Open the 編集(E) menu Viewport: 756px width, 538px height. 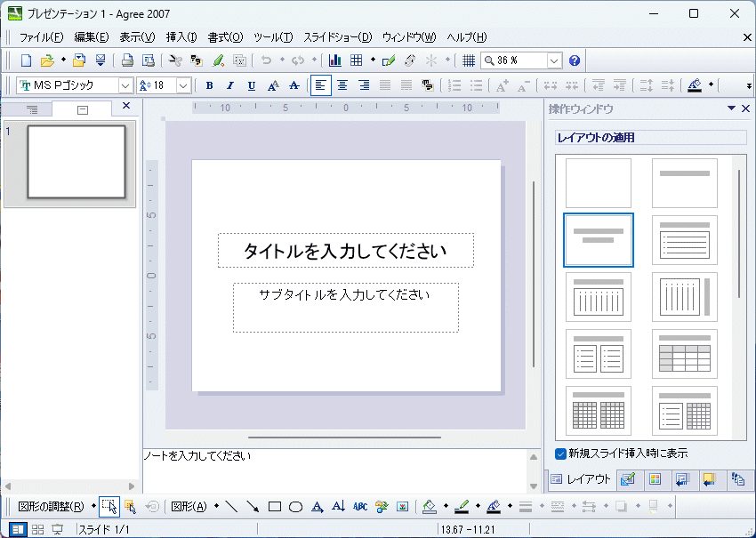click(92, 37)
